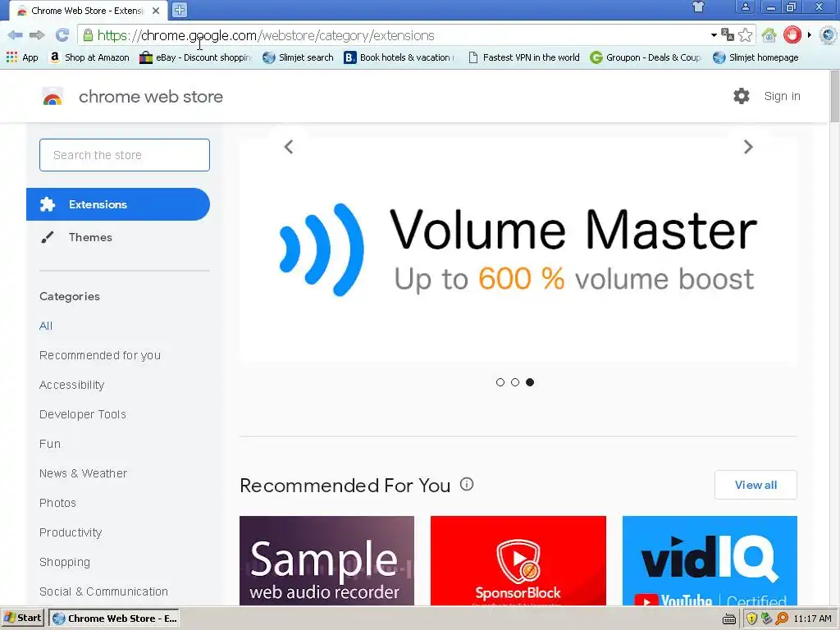Open the red hand ad blocker icon
840x630 pixels.
(x=792, y=35)
